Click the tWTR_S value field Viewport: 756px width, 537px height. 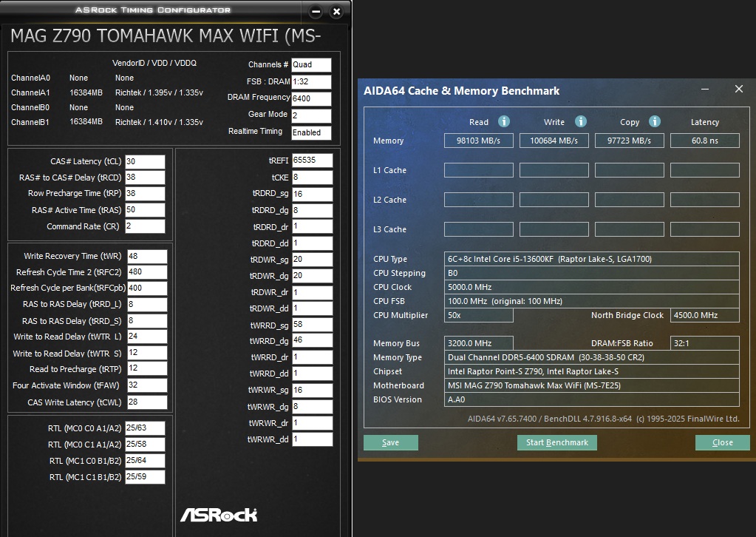pos(147,353)
